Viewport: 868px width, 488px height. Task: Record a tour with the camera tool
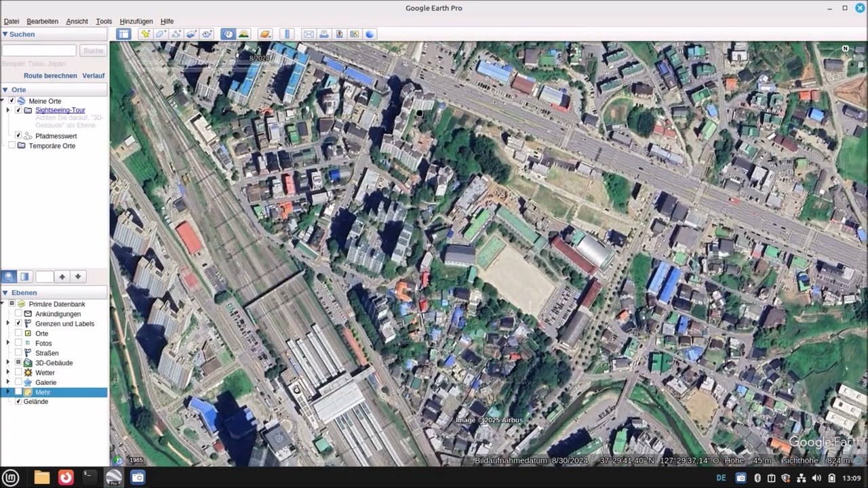(208, 34)
